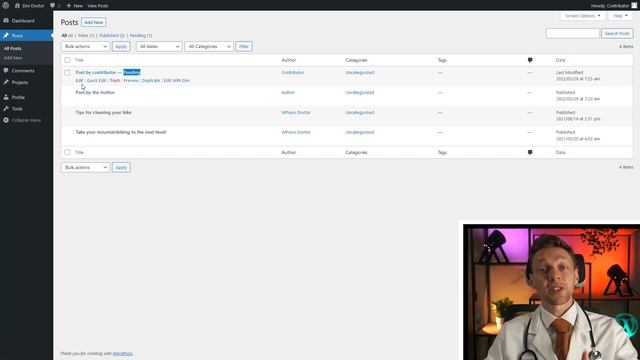
Task: Click 'Post by the Author' title
Action: click(x=95, y=92)
